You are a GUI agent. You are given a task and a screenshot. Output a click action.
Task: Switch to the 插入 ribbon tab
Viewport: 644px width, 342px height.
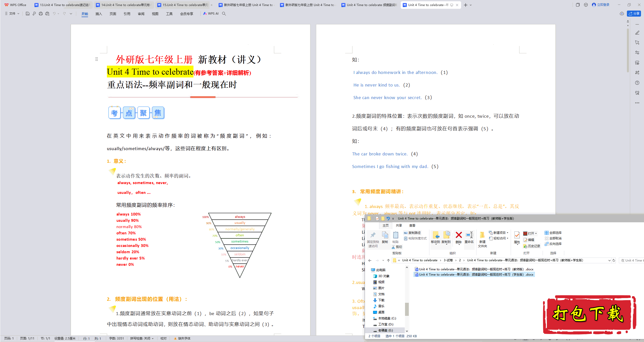[99, 14]
